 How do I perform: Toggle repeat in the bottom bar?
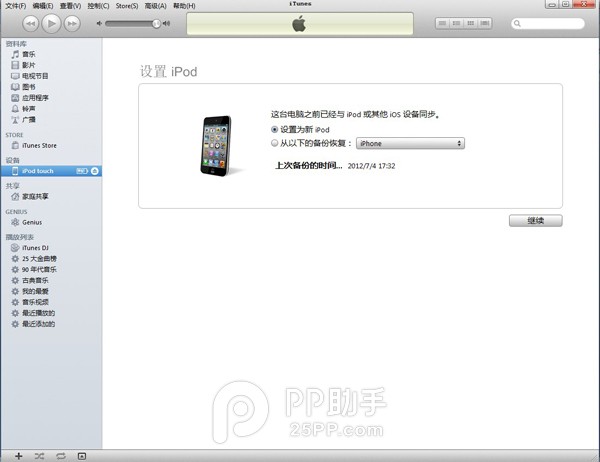click(x=60, y=456)
